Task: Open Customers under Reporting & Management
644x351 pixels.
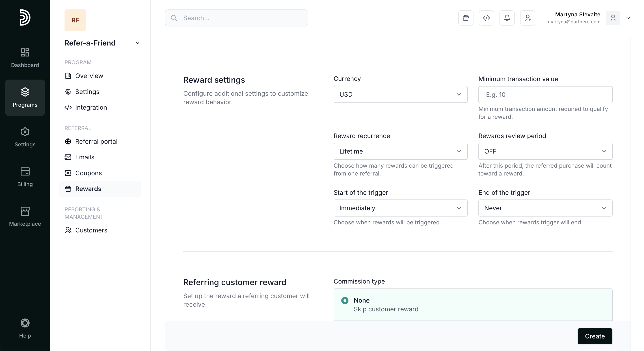Action: click(91, 230)
